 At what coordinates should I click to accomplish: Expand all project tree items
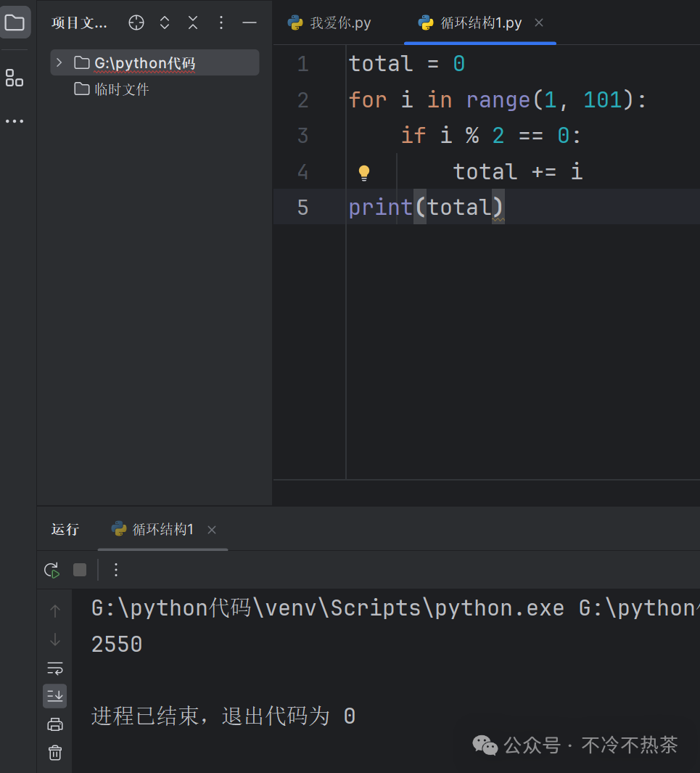tap(165, 23)
